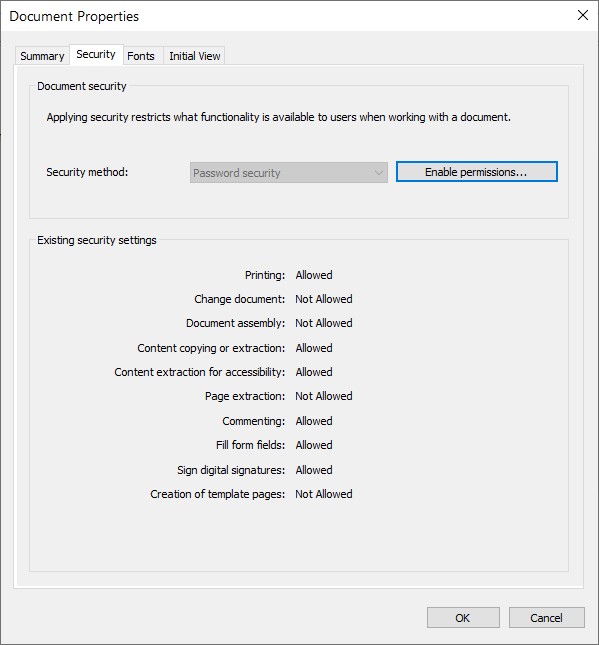Confirm with the OK button
This screenshot has height=645, width=599.
[x=463, y=617]
